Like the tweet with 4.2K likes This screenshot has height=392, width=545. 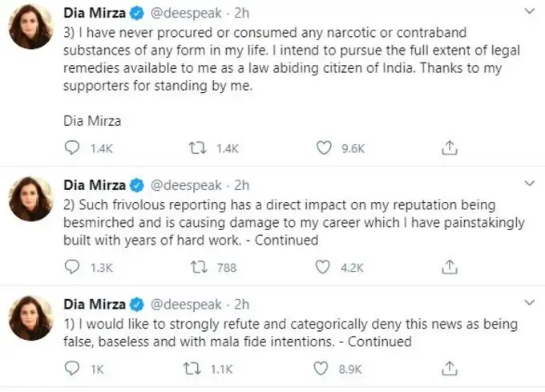(x=324, y=267)
